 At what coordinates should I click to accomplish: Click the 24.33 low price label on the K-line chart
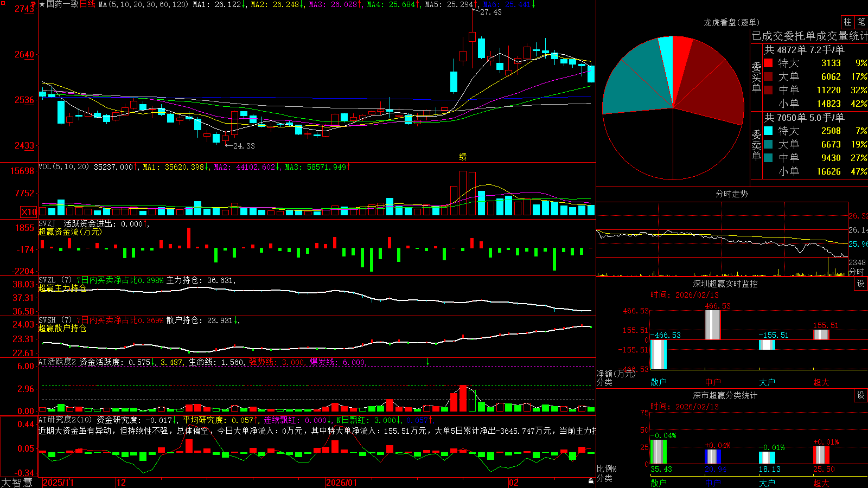[244, 146]
